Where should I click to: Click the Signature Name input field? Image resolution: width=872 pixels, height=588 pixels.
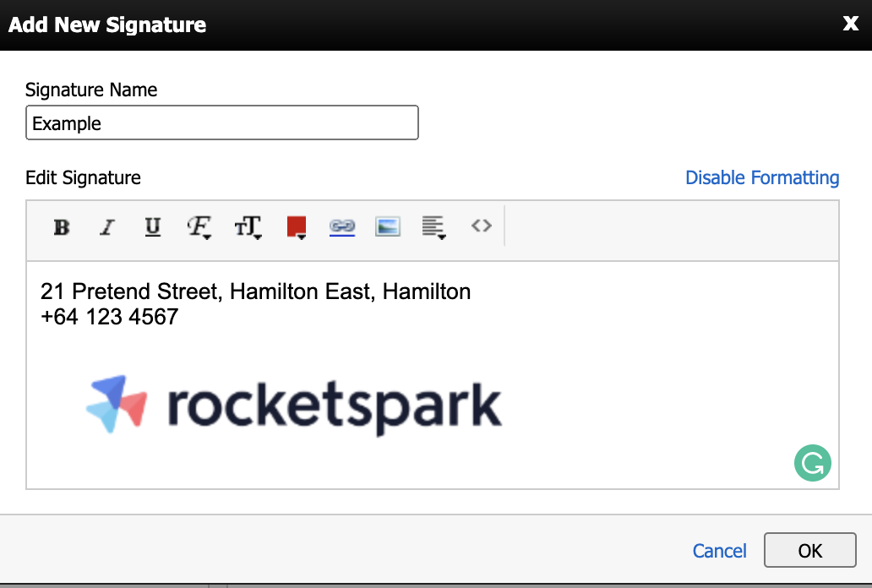coord(222,122)
